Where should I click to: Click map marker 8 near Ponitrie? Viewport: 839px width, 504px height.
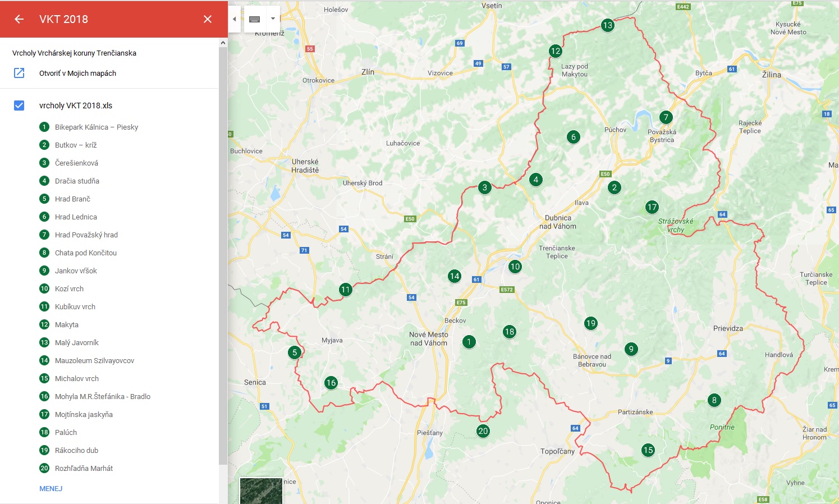[714, 400]
